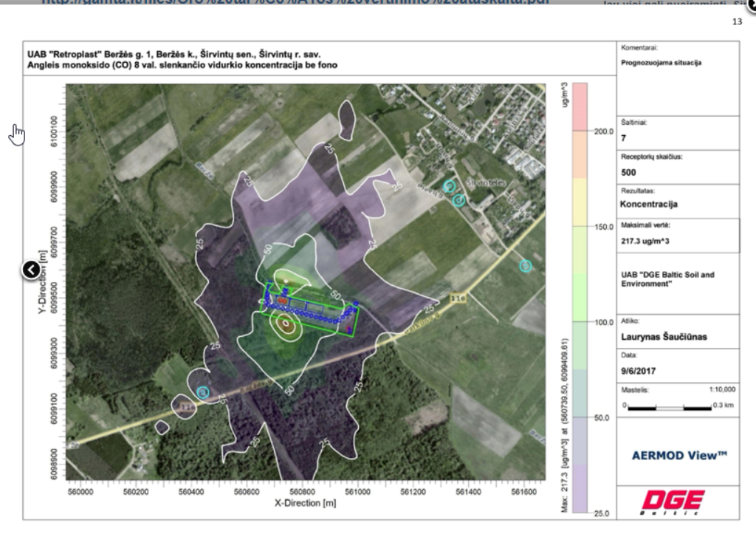Click the author name Laurynas Šaučiūnas
Image resolution: width=756 pixels, height=537 pixels.
(x=662, y=338)
